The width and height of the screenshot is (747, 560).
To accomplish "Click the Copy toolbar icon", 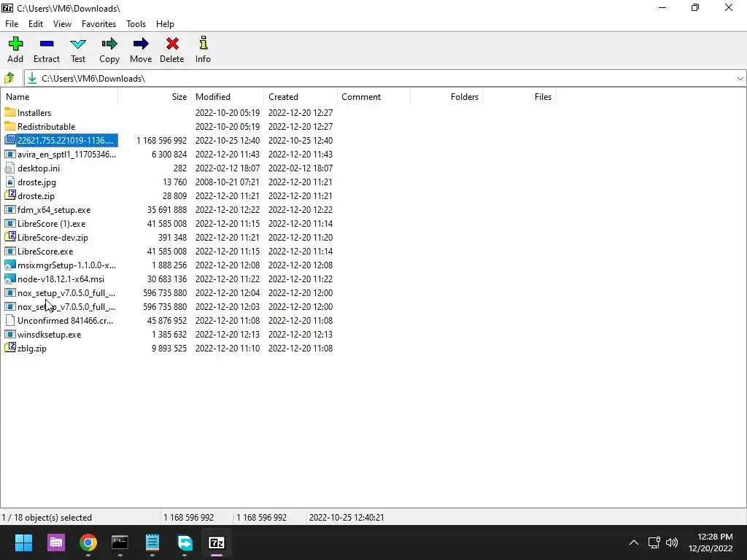I will pos(109,44).
